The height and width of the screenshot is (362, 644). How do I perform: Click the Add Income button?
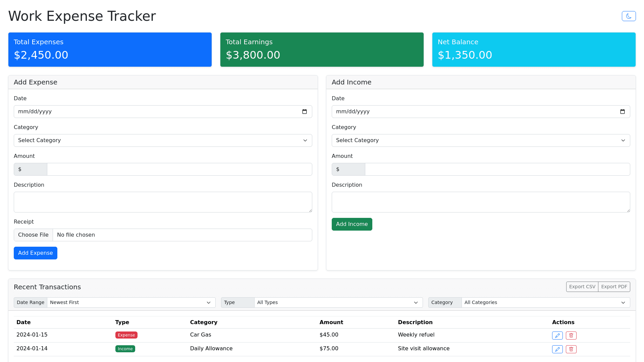(x=352, y=224)
